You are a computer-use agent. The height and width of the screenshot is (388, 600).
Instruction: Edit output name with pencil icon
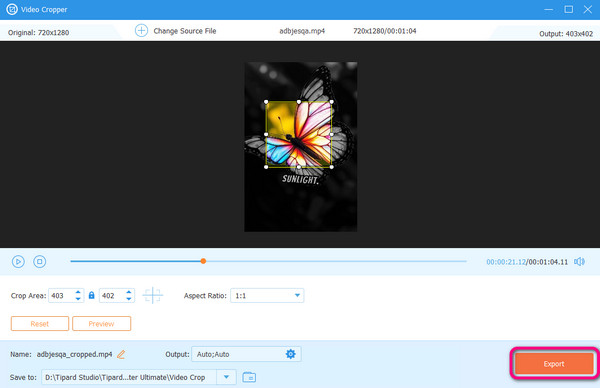click(x=121, y=354)
